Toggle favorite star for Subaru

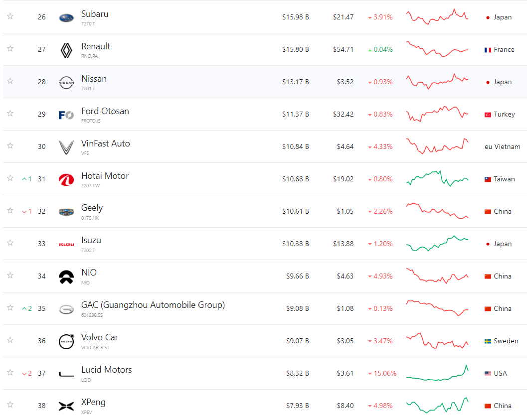coord(10,16)
